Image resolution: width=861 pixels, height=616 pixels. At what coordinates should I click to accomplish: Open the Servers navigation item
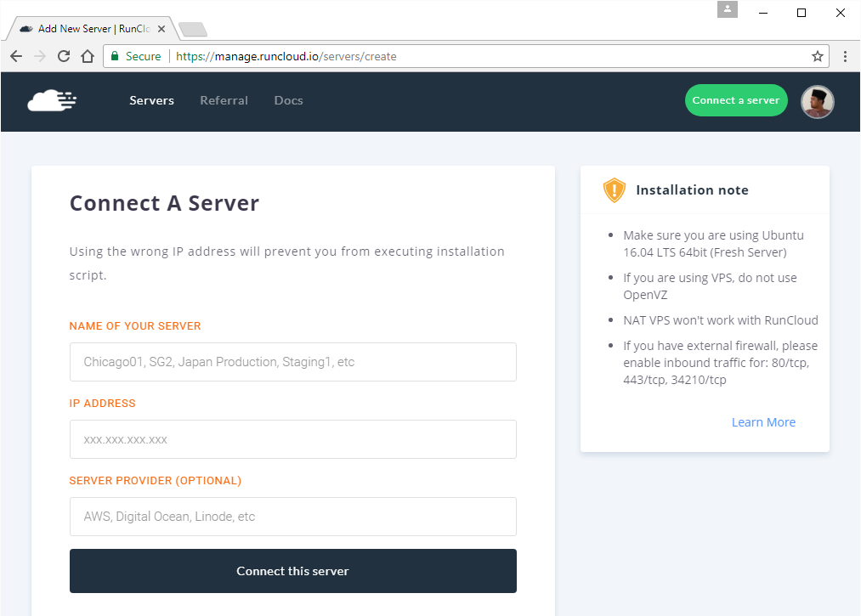click(151, 100)
